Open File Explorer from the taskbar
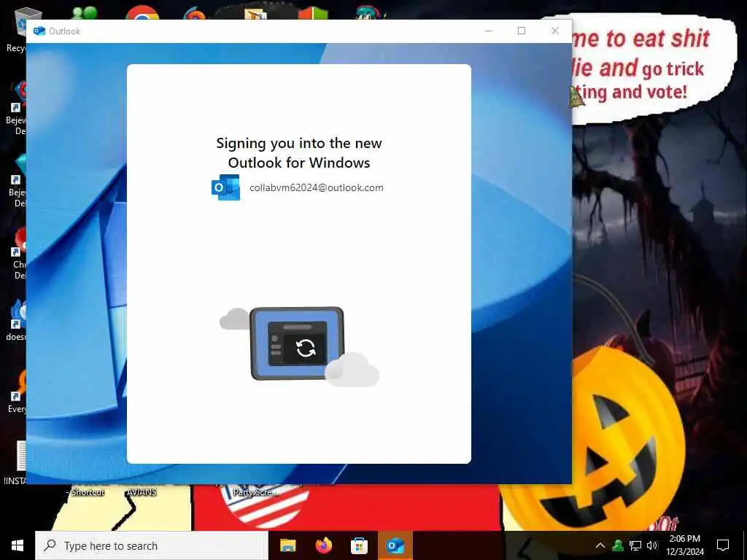Viewport: 747px width, 560px height. pyautogui.click(x=287, y=545)
